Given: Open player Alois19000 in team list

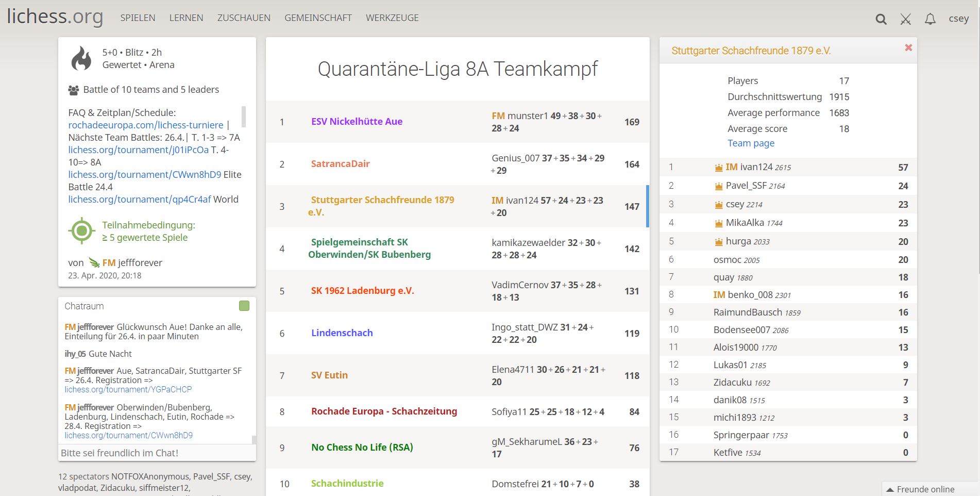Looking at the screenshot, I should tap(745, 348).
